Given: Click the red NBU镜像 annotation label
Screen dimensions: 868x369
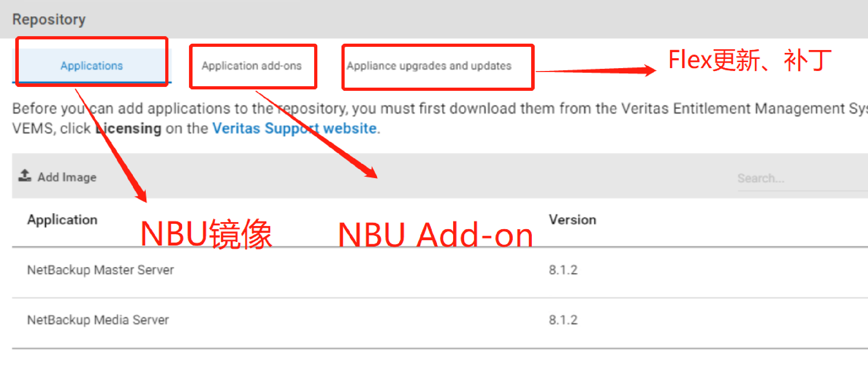Looking at the screenshot, I should coord(206,234).
